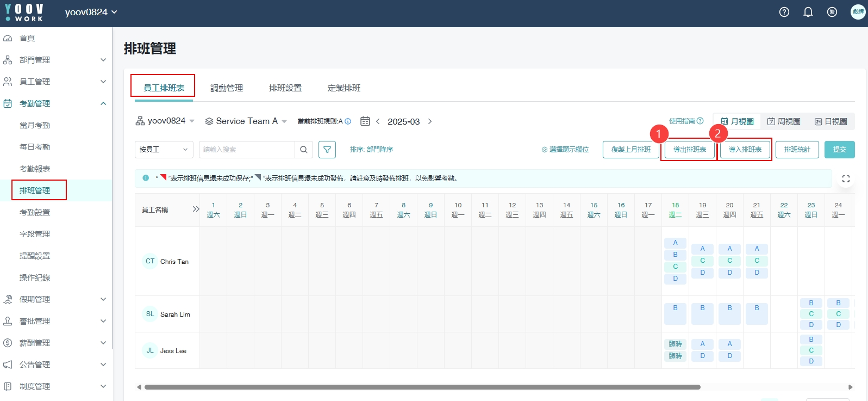Switch to the 調動管理 tab
868x401 pixels.
click(x=227, y=88)
